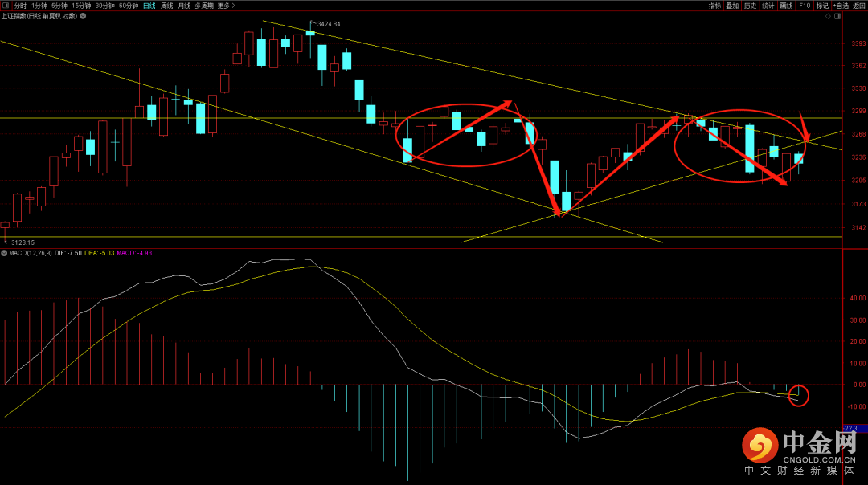Select the 5分钟 period tab
This screenshot has height=485, width=868.
click(x=59, y=6)
